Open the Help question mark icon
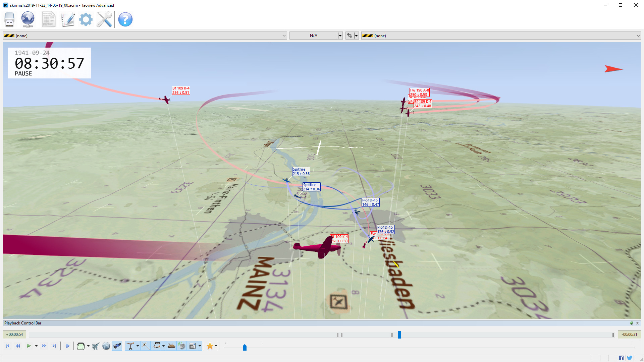Screen dimensions: 644x362 [125, 19]
